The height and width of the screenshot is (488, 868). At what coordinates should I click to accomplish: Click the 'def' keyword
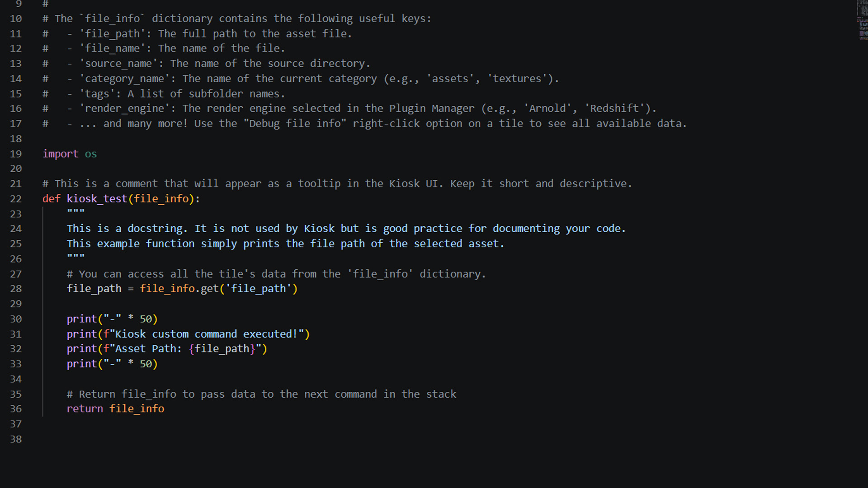click(51, 199)
